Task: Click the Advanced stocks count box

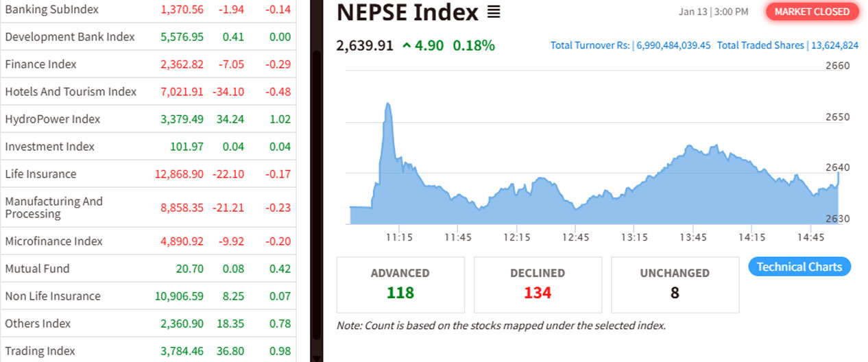Action: click(400, 285)
